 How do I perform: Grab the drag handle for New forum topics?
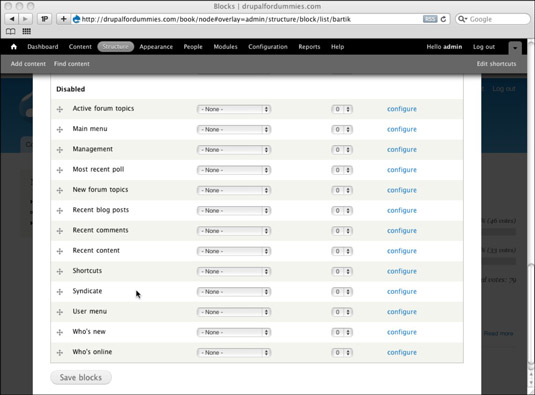(x=60, y=190)
